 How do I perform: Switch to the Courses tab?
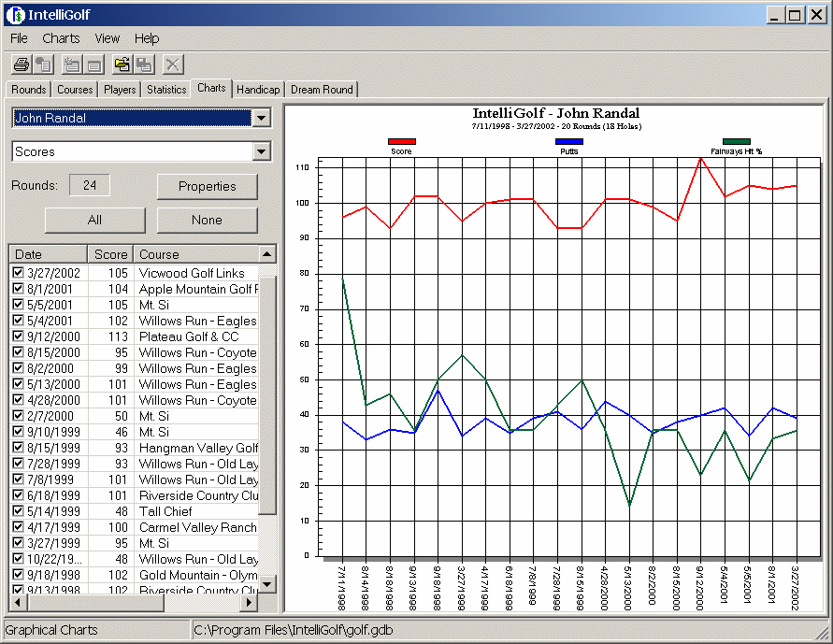pyautogui.click(x=75, y=89)
